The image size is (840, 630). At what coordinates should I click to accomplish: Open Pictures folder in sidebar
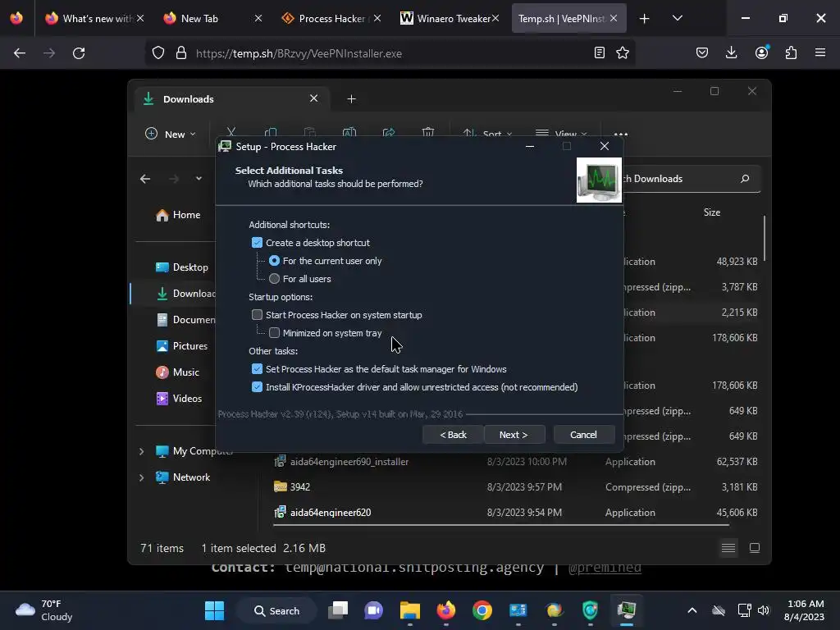click(x=181, y=346)
